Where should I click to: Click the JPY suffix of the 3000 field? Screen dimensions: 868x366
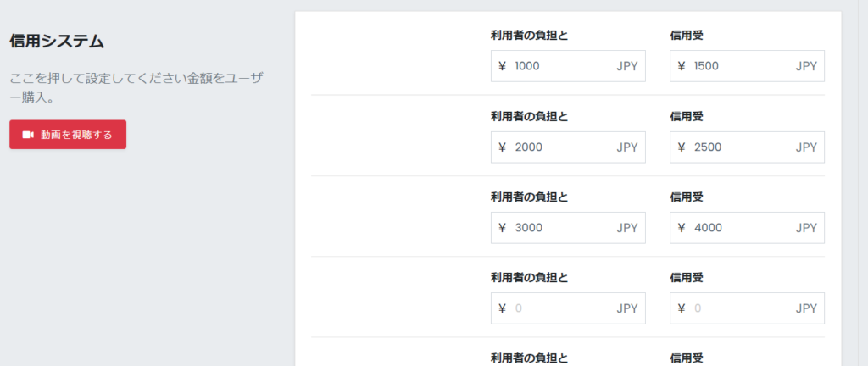(627, 228)
